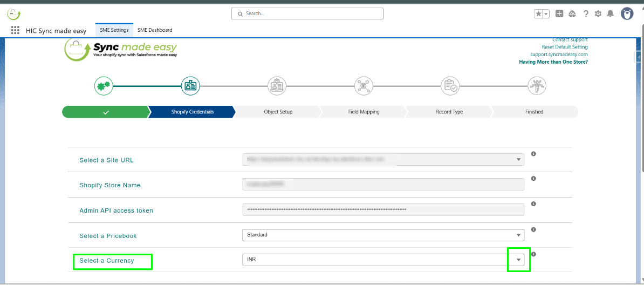
Task: Click the Finished step circle icon
Action: pos(537,86)
